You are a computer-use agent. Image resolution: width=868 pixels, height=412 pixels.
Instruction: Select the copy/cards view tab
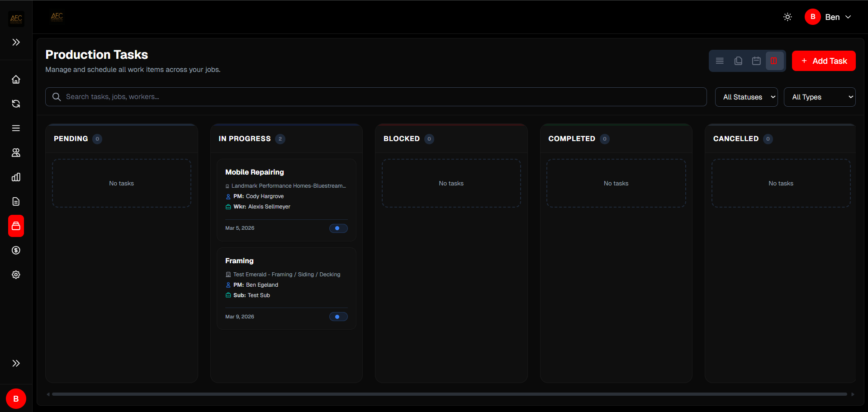tap(738, 61)
